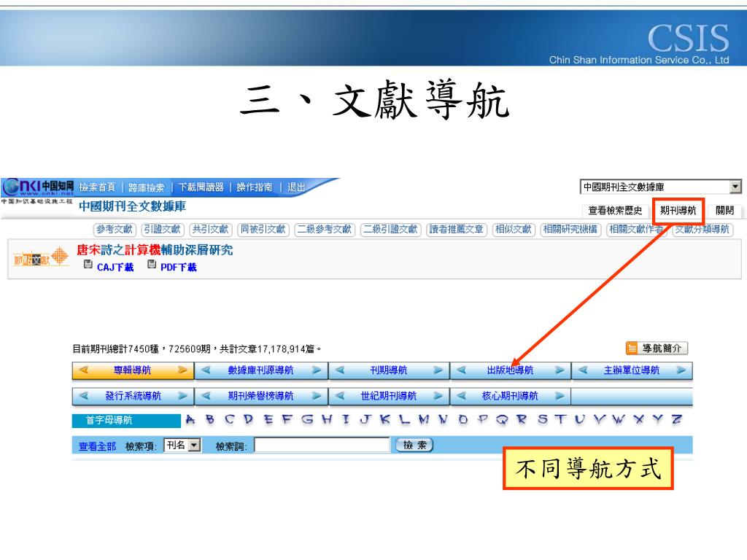747x560 pixels.
Task: Switch to the 期刊導航 tab
Action: click(678, 211)
